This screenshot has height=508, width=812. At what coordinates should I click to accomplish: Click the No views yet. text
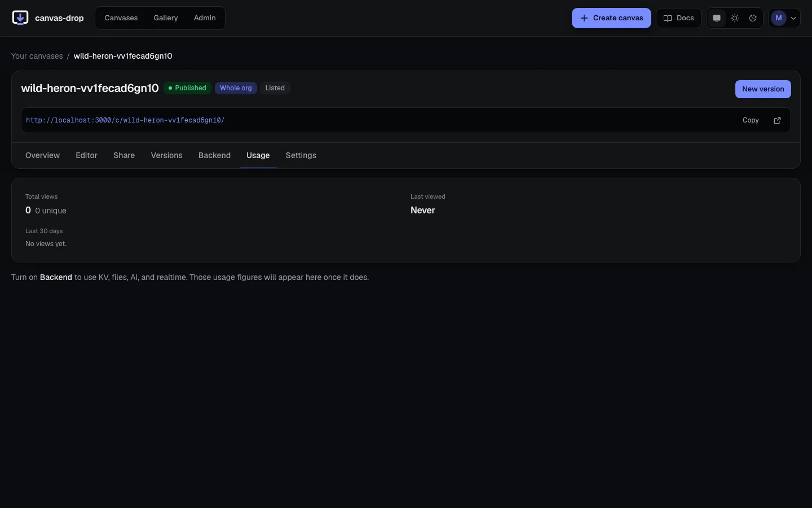[x=46, y=244]
